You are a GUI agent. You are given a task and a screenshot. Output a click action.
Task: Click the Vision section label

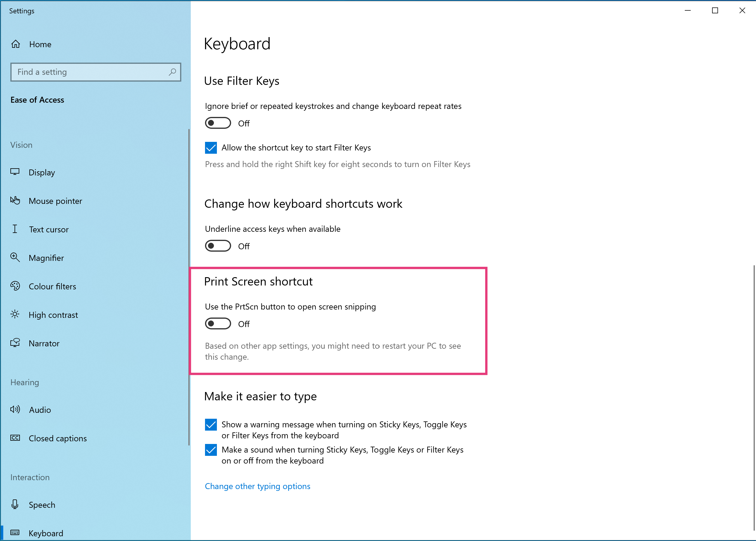(x=21, y=145)
